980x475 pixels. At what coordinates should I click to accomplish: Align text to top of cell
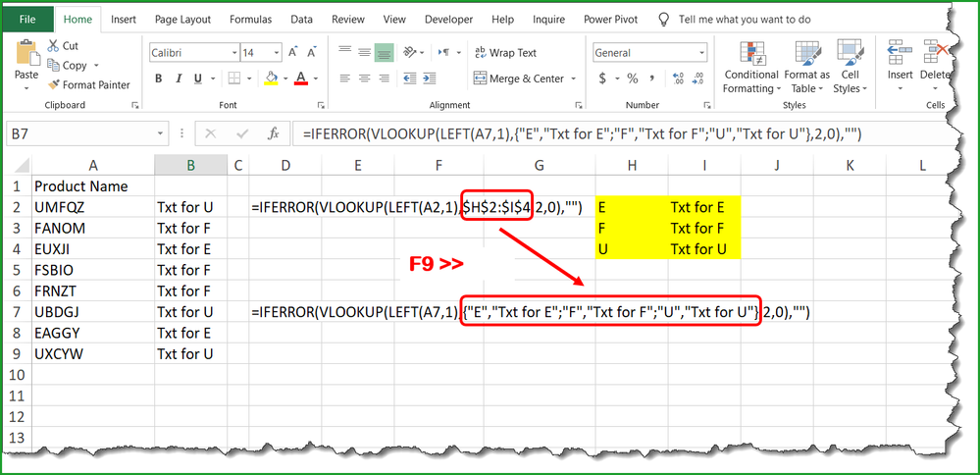coord(344,52)
